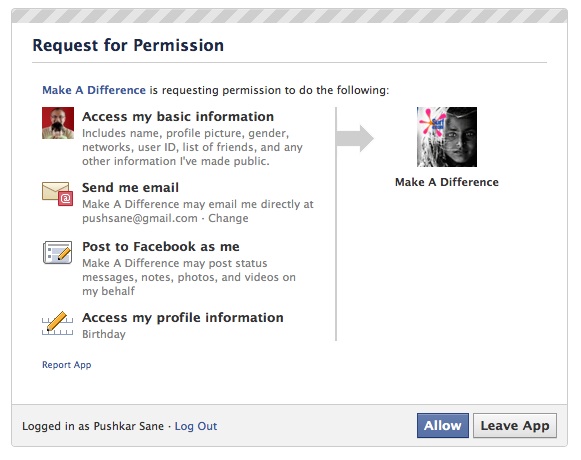Select the Access my basic information heading
Image resolution: width=581 pixels, height=460 pixels.
(178, 116)
